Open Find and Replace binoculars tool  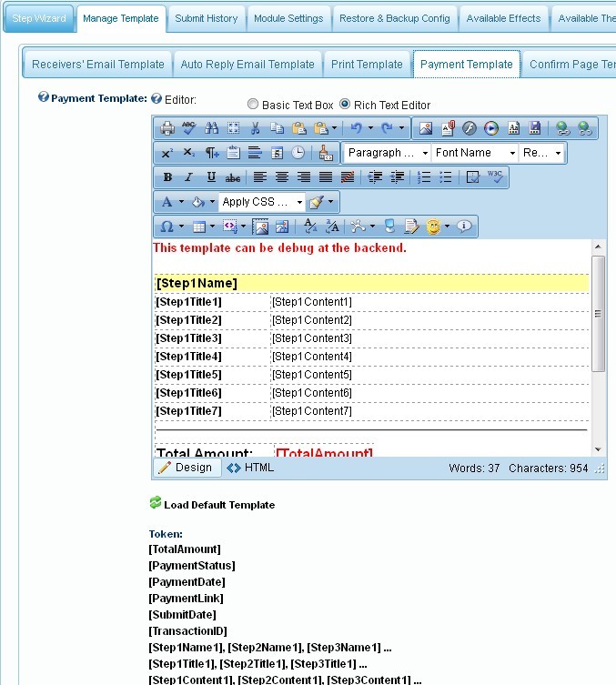coord(211,128)
